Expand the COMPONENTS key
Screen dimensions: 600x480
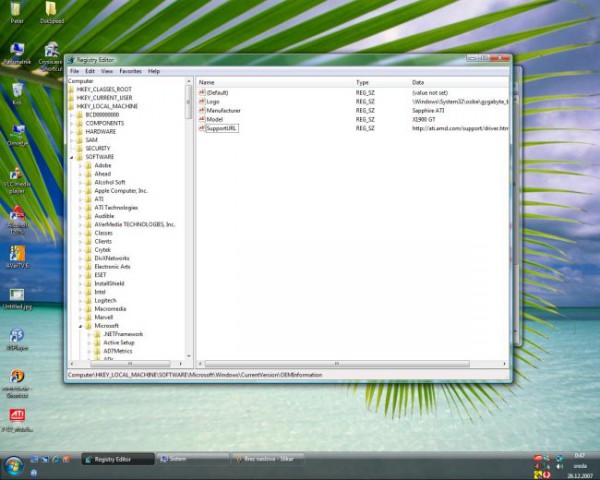(x=72, y=123)
